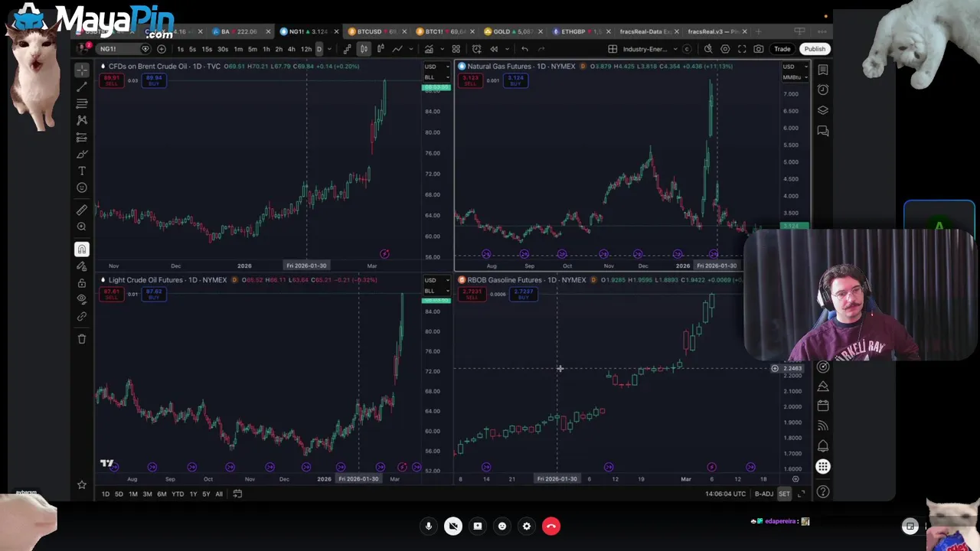
Task: Open MMBtu unit dropdown on Natural Gas chart
Action: [x=794, y=77]
